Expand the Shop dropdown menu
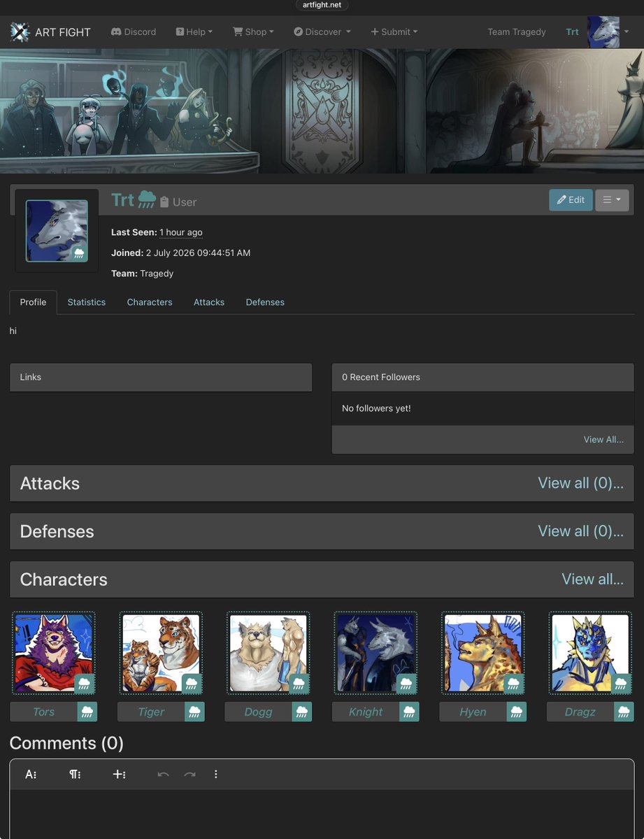 tap(253, 32)
